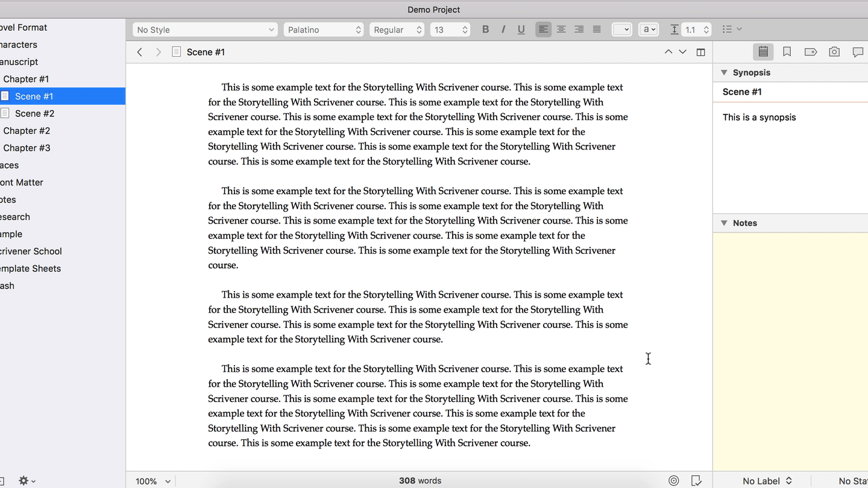This screenshot has width=868, height=488.
Task: Select Manuscript in the binder
Action: click(x=63, y=62)
